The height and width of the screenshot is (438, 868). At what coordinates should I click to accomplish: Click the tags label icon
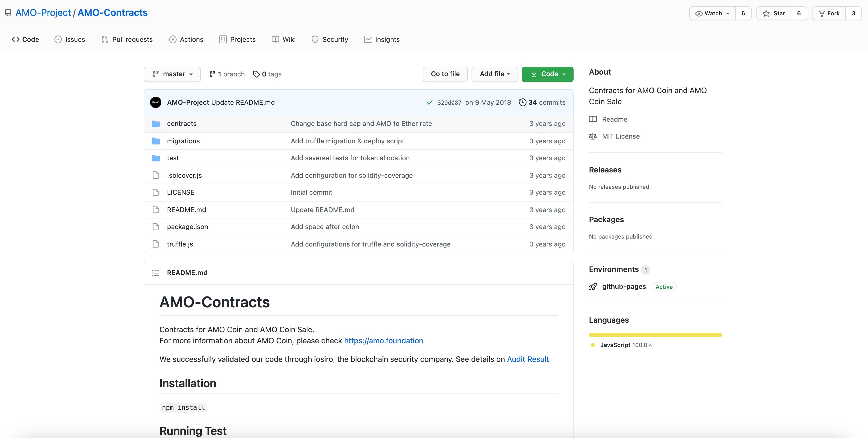click(x=256, y=74)
